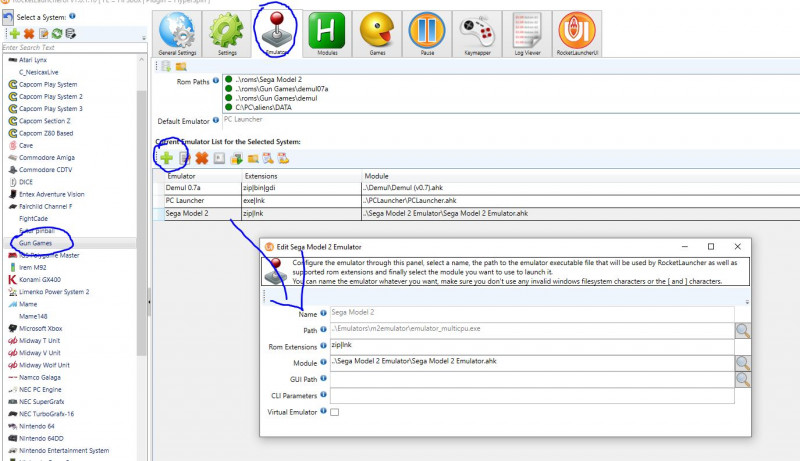Remove selected emulator with orange X
The height and width of the screenshot is (461, 800).
202,159
